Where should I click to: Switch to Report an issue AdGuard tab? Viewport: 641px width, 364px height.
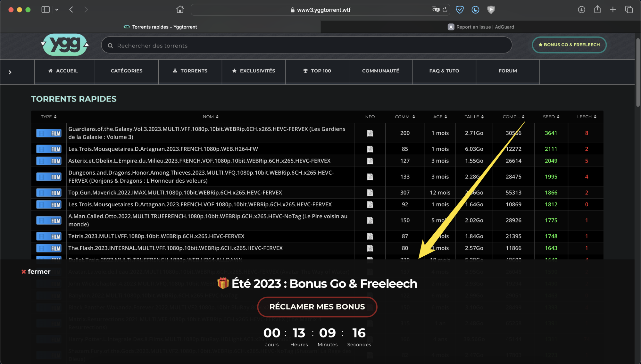pos(481,27)
